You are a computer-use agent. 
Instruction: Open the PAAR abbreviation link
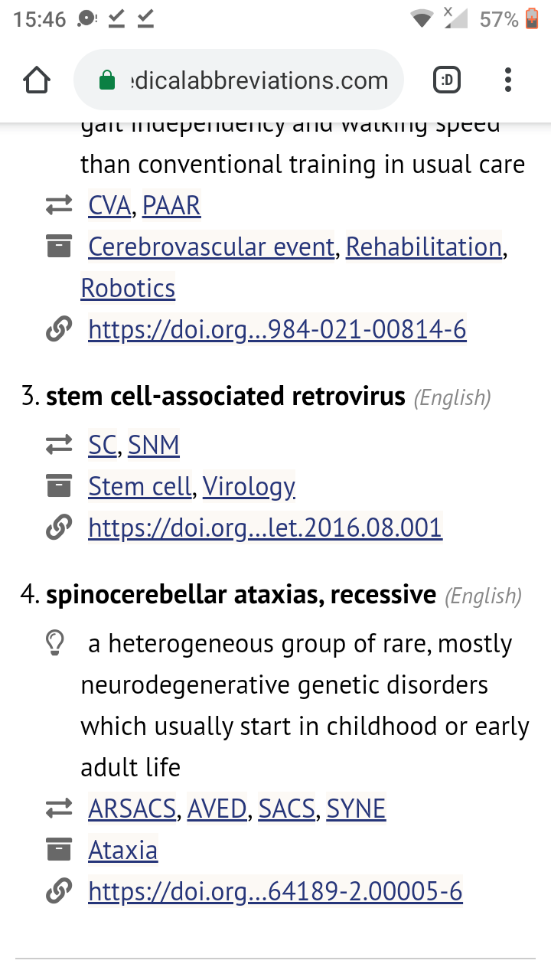171,205
